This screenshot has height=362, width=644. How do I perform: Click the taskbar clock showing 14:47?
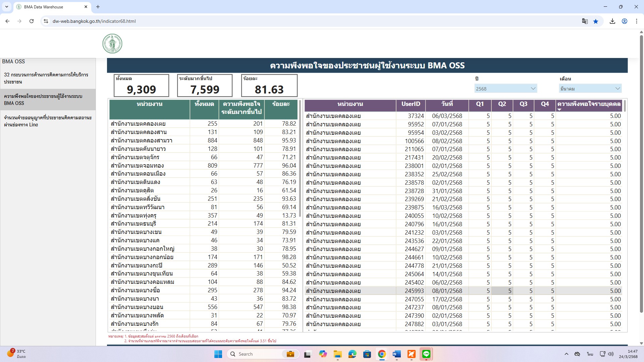[628, 354]
